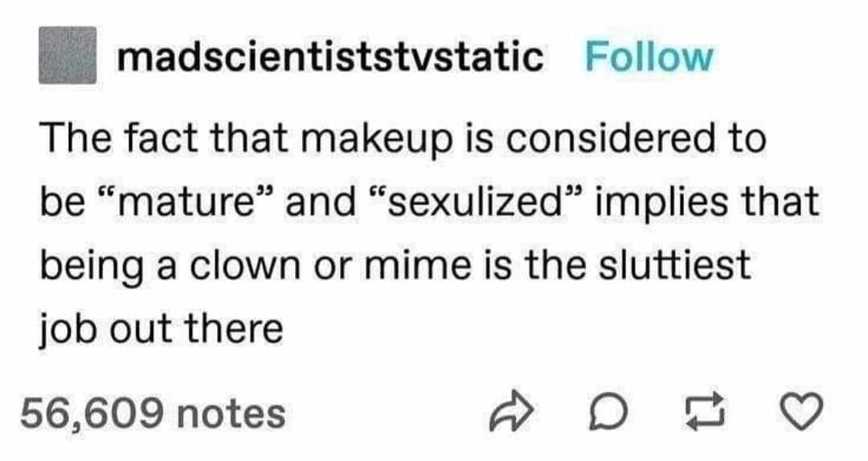Click the gray avatar of the poster
This screenshot has height=461, width=868.
tap(68, 55)
